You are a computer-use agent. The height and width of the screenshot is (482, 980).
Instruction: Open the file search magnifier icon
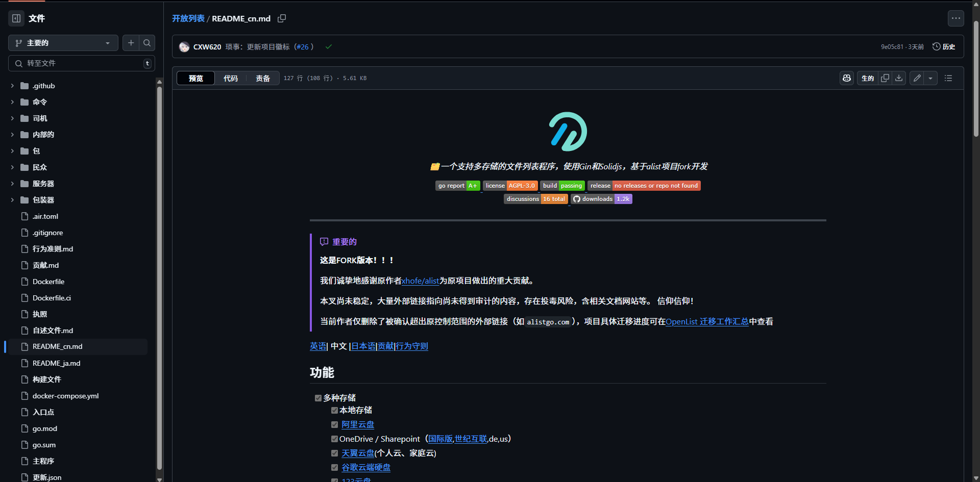coord(147,43)
